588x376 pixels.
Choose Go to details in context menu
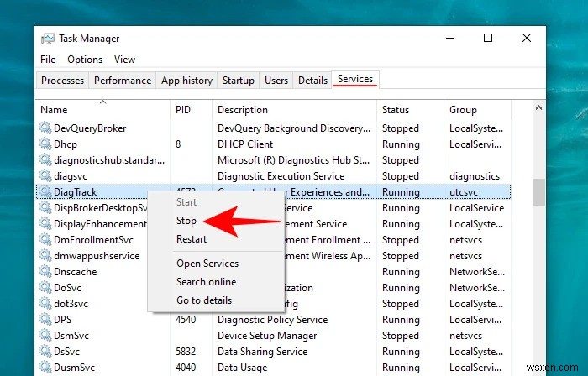[x=204, y=300]
